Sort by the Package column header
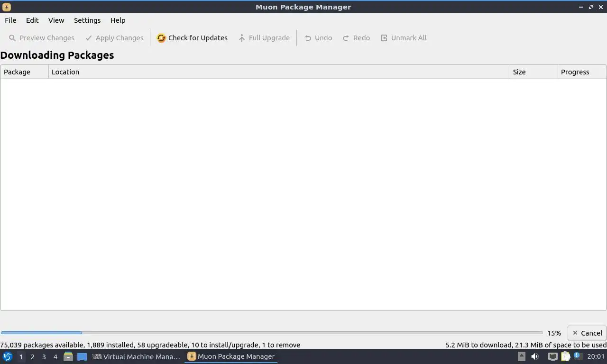Image resolution: width=607 pixels, height=364 pixels. tap(25, 72)
